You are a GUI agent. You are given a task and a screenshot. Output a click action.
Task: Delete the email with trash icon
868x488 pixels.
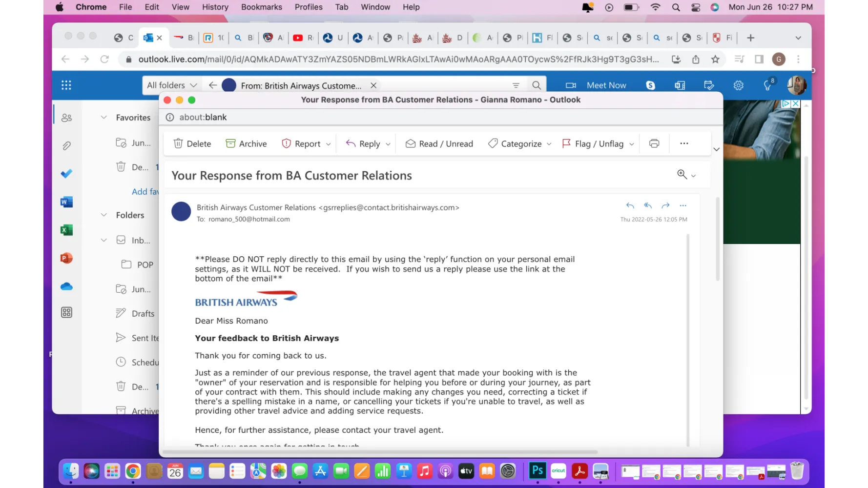pyautogui.click(x=192, y=143)
